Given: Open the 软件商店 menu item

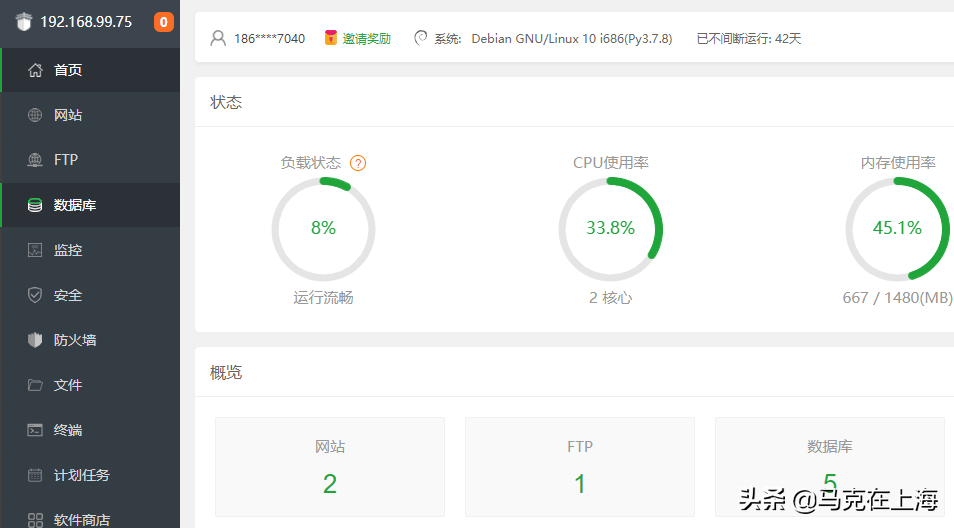Looking at the screenshot, I should [x=82, y=519].
